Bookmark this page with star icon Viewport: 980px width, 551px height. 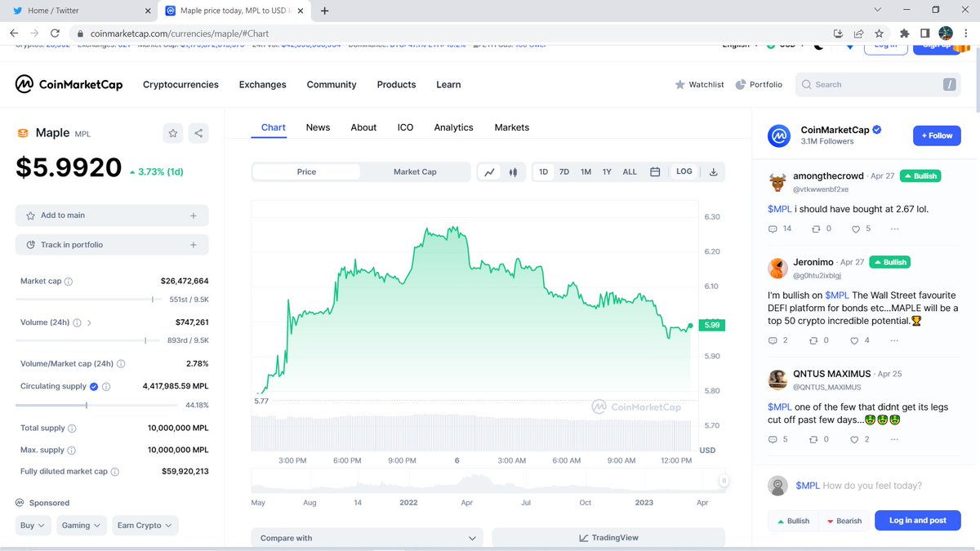point(879,33)
